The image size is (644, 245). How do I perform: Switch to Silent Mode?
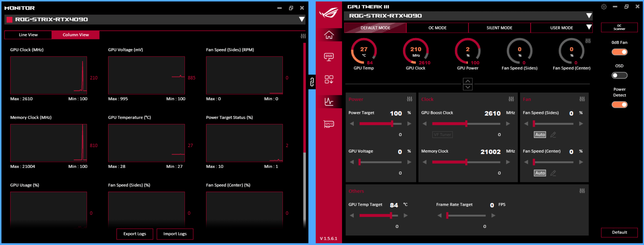tap(499, 28)
